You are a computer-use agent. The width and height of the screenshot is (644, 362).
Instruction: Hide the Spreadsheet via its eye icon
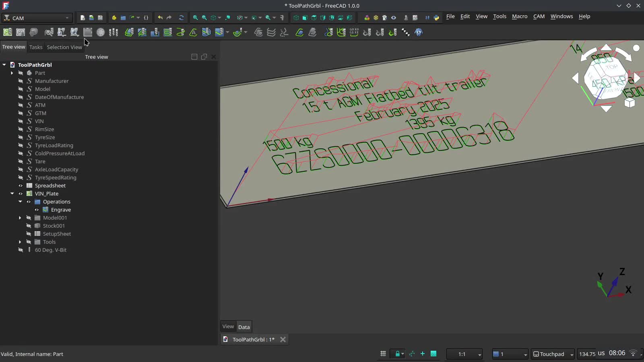pos(21,185)
